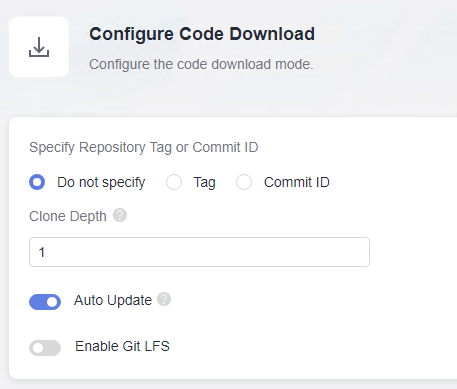Click the Auto Update label text
The image size is (457, 389).
pyautogui.click(x=113, y=300)
